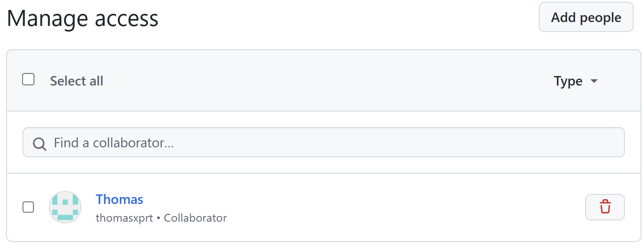The height and width of the screenshot is (248, 644).
Task: Select all collaborators in the list
Action: tap(29, 79)
